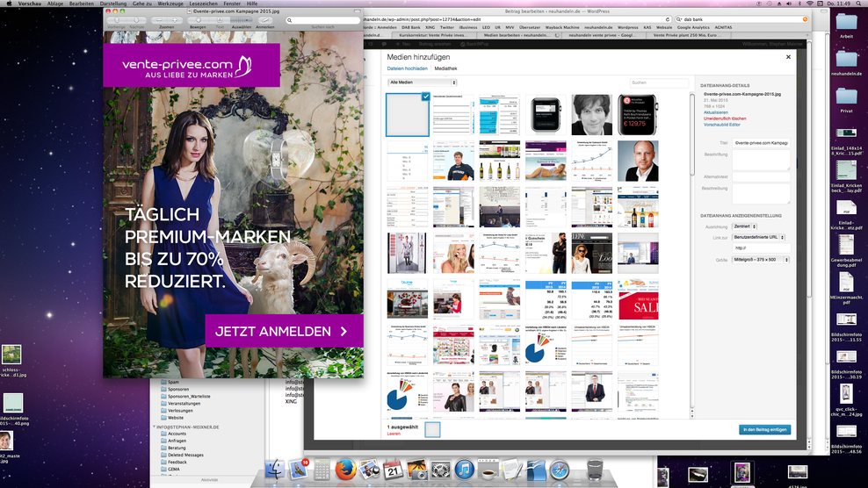Open Vorschau (Preview) icon in Dock
868x488 pixels.
point(369,470)
